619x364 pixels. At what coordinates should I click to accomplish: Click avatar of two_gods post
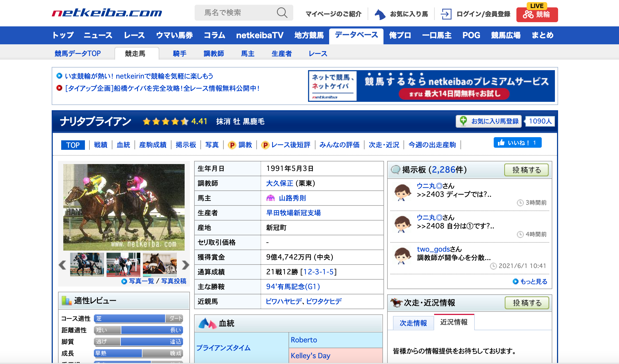click(402, 256)
